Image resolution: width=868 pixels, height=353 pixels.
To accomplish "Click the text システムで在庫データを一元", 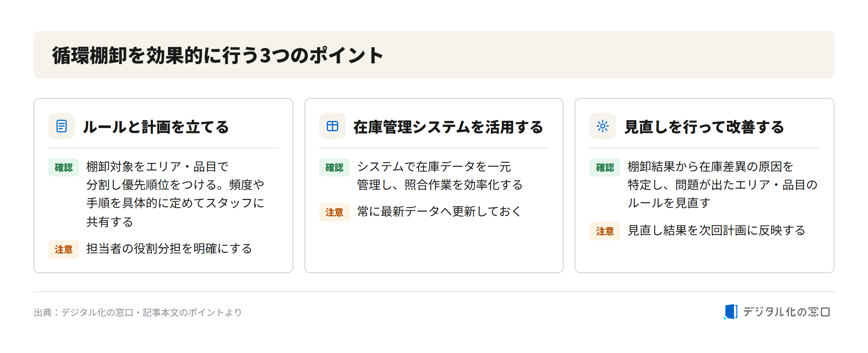I will 434,167.
